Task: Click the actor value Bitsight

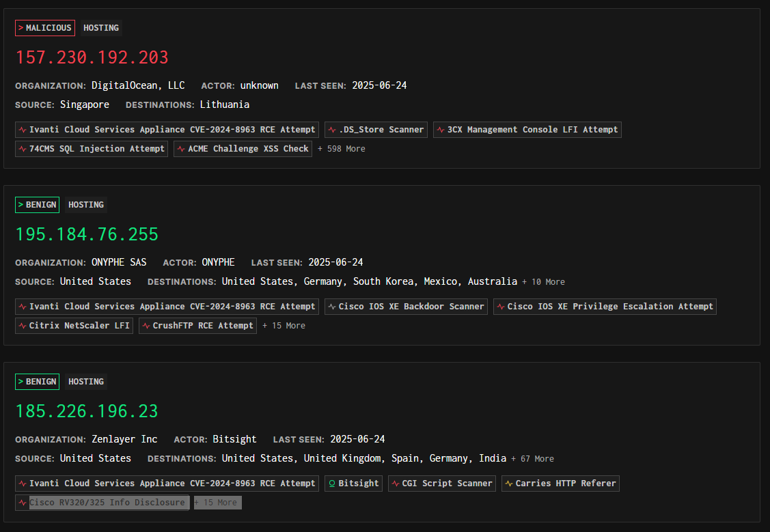Action: [x=235, y=438]
